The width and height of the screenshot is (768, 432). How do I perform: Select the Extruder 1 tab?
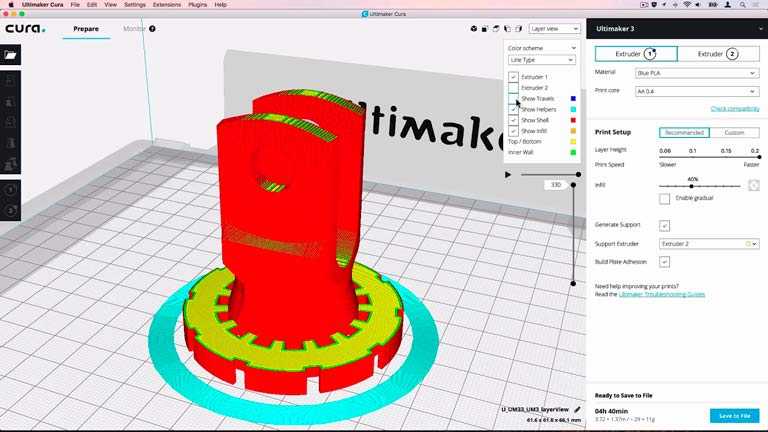636,54
